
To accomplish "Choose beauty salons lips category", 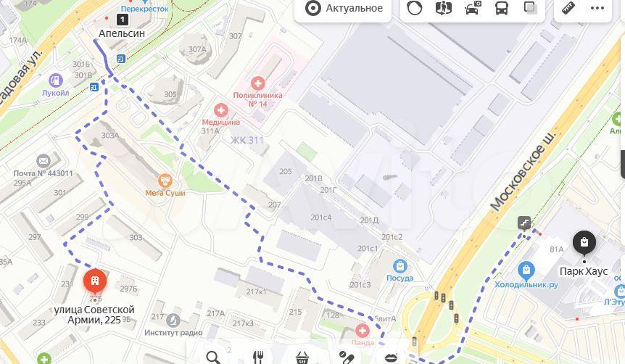I will 391,357.
